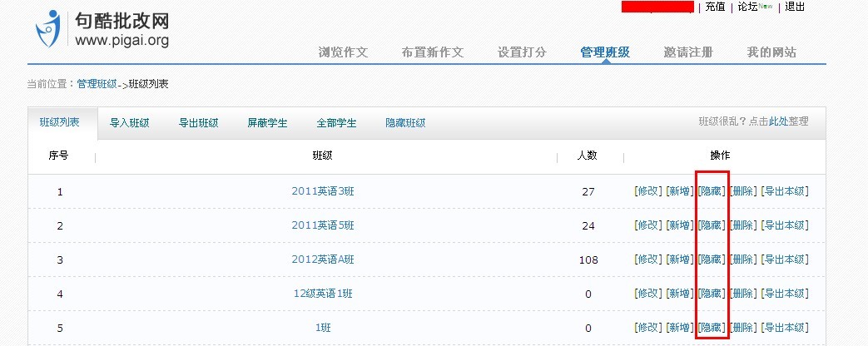Click the 操作 column header
The height and width of the screenshot is (346, 868).
(x=720, y=156)
